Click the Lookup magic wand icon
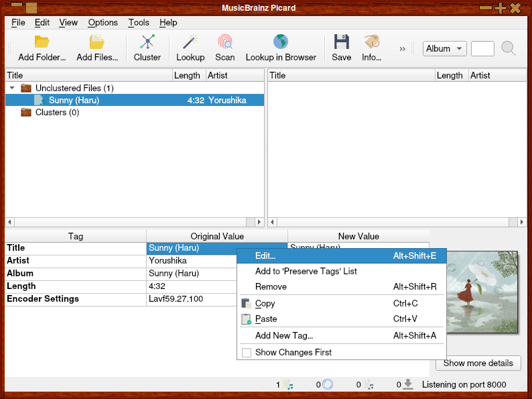532x399 pixels. tap(190, 42)
